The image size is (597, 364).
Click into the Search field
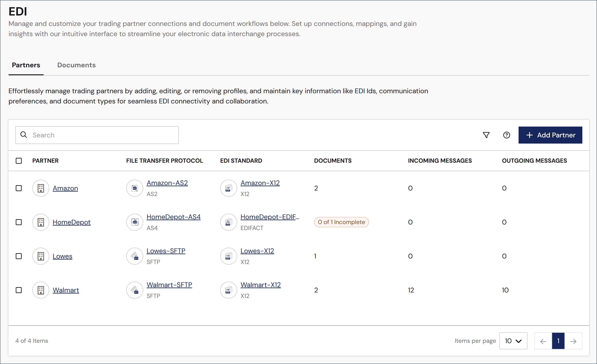coord(97,135)
